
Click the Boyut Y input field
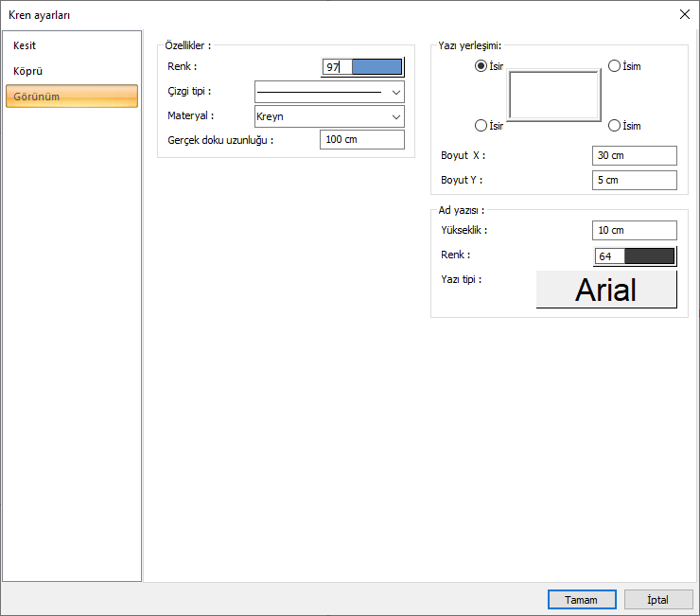tap(634, 181)
